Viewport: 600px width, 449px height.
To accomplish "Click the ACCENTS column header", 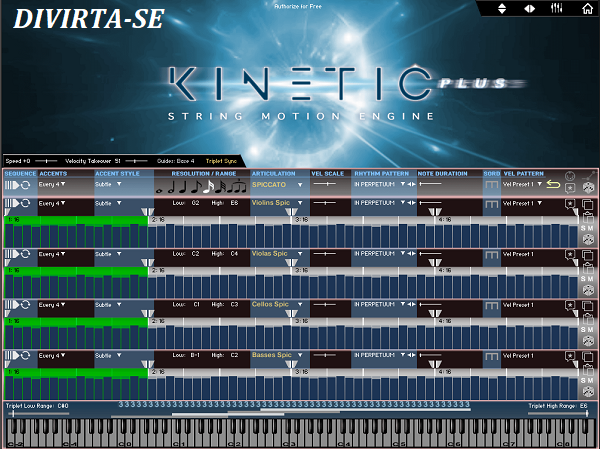I will (53, 174).
